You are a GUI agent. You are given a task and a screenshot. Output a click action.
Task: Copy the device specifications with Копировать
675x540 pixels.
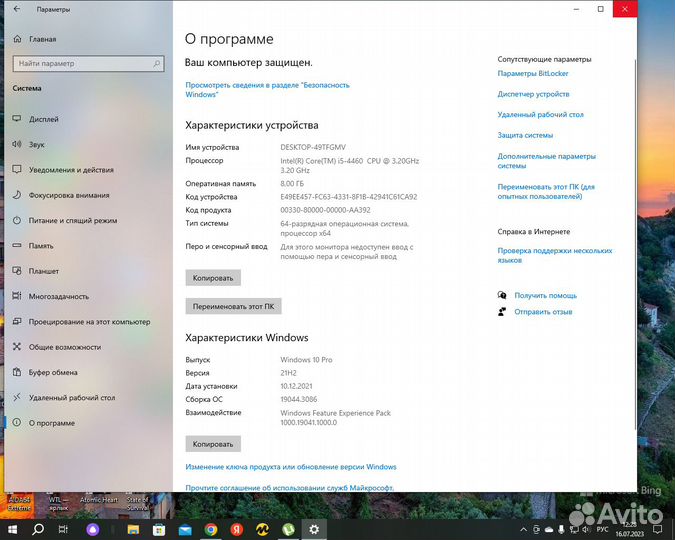[213, 278]
